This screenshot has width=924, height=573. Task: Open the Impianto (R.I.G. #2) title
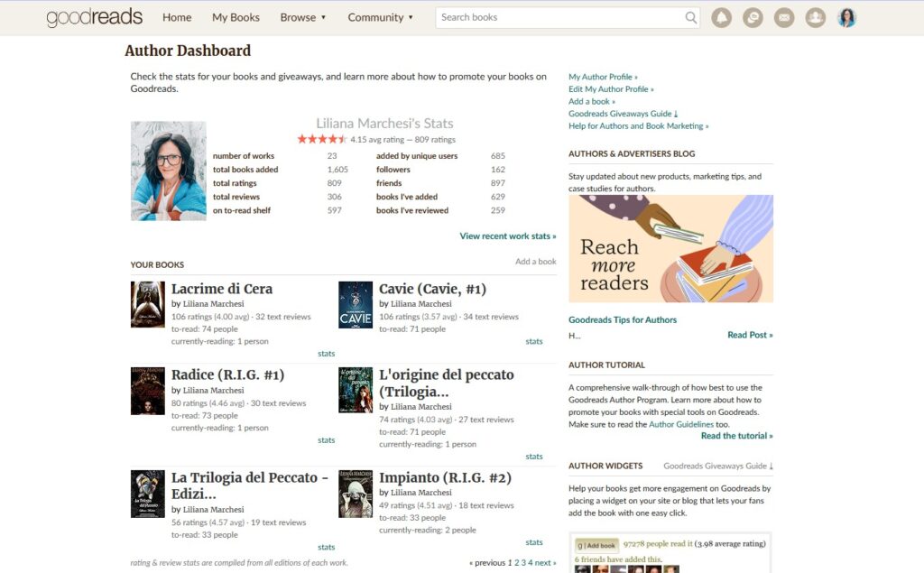(x=446, y=477)
